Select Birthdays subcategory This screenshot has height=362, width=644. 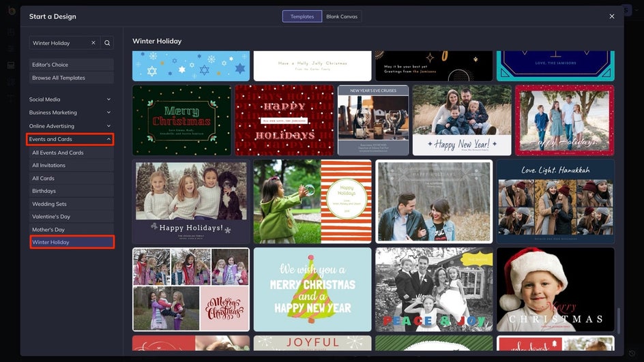pos(72,191)
